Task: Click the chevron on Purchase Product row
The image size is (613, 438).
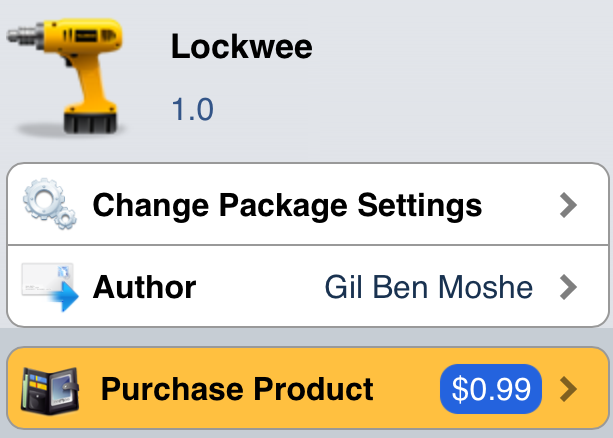Action: click(x=569, y=388)
